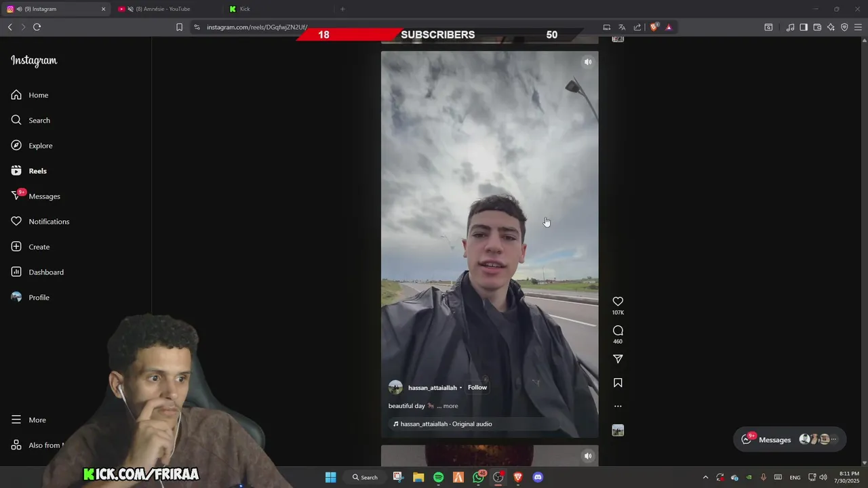This screenshot has height=488, width=868.
Task: Open Brave Shields lion icon
Action: 654,27
